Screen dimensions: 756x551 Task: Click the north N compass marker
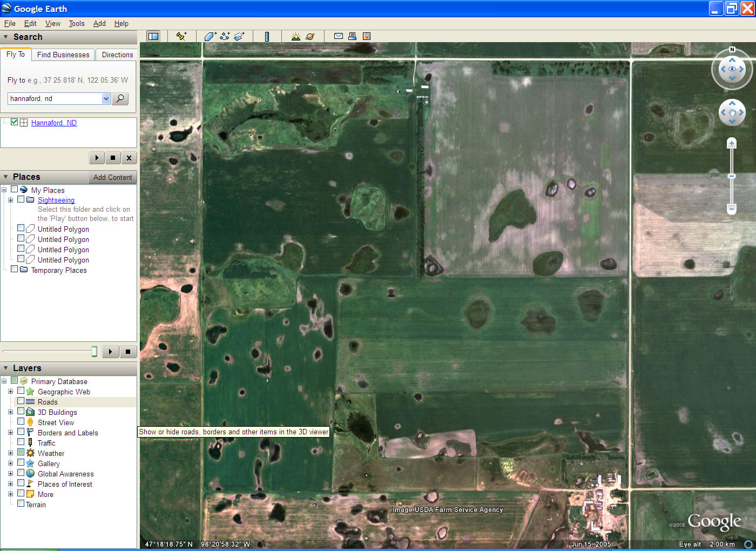pyautogui.click(x=732, y=50)
